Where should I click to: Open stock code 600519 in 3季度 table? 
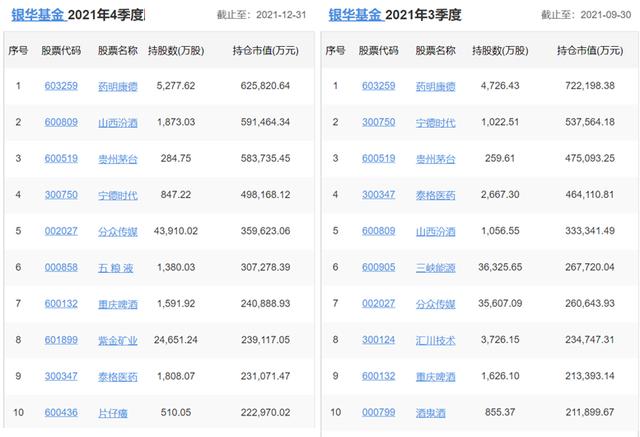(378, 159)
